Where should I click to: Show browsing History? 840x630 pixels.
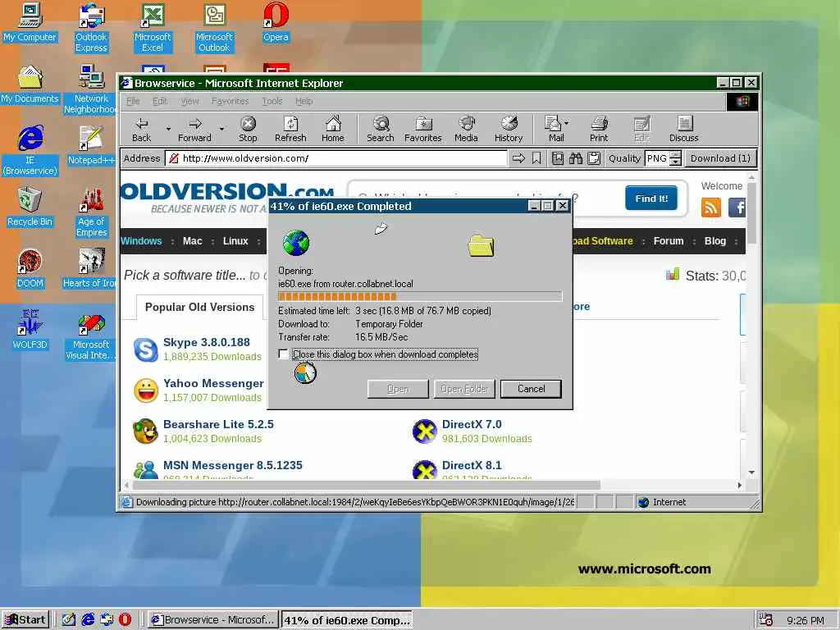point(509,129)
